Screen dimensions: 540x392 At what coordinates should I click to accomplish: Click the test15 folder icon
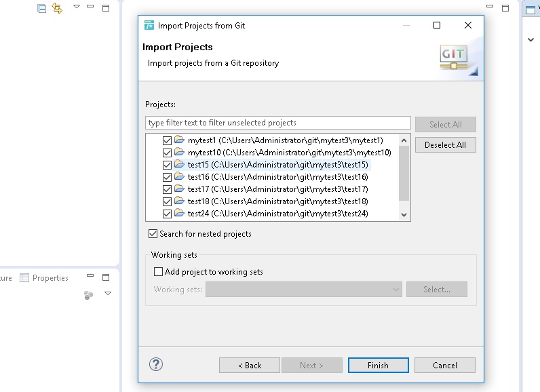179,164
